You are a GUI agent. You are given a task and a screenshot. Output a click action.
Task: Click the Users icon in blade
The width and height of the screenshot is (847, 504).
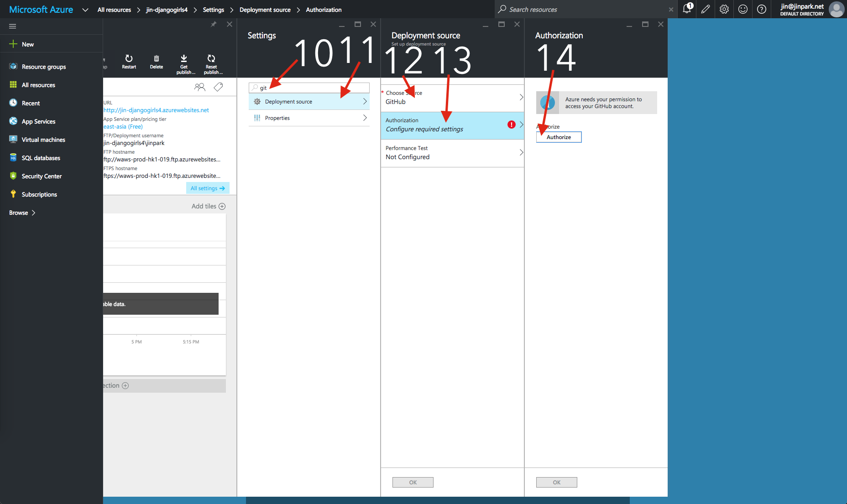199,87
